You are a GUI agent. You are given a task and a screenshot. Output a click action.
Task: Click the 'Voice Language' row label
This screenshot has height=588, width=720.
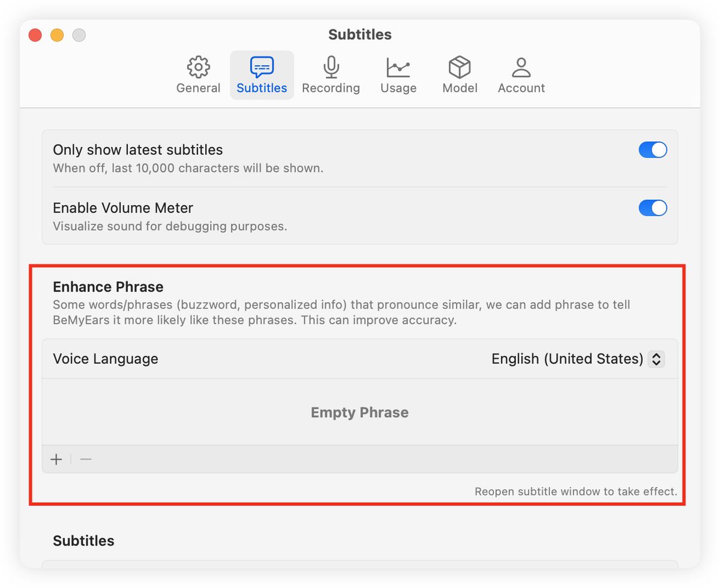coord(106,359)
